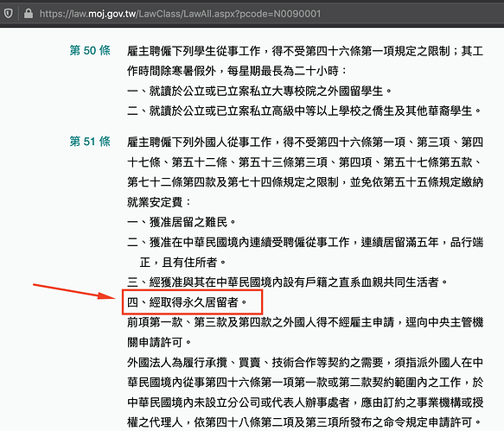Click the 正，且有住所者 line

[182, 262]
